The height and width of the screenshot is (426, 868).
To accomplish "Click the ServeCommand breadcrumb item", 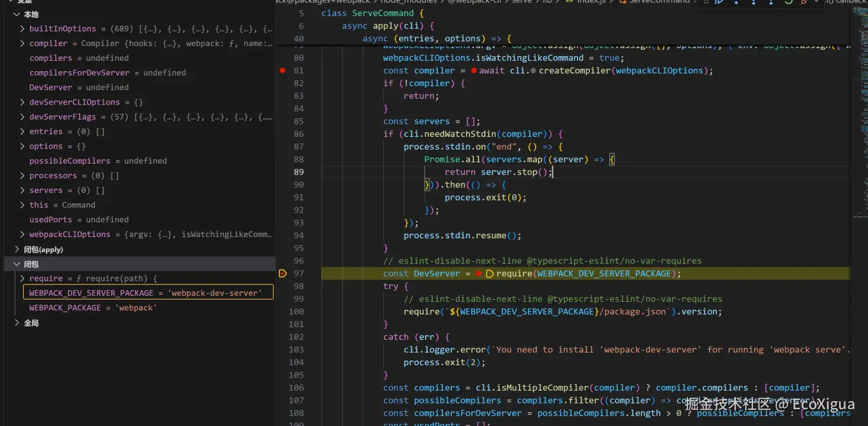I will click(654, 2).
